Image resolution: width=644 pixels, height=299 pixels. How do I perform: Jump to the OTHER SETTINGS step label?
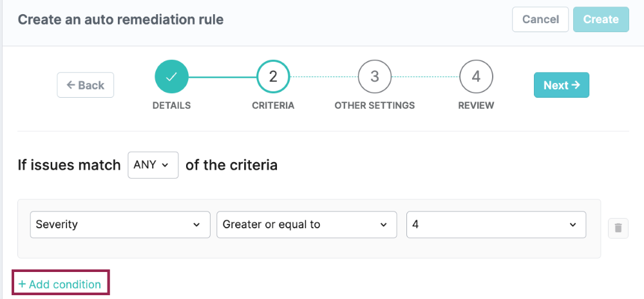click(375, 105)
